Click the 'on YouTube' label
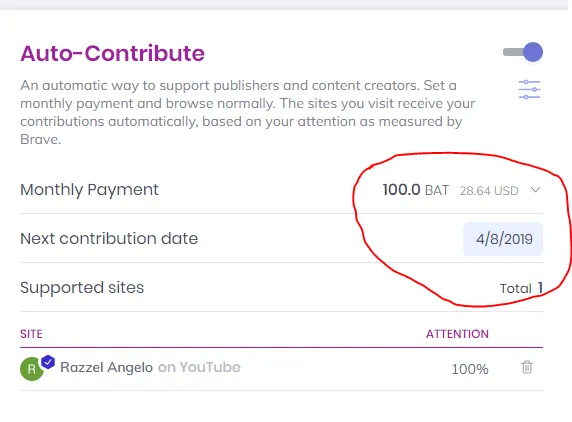The height and width of the screenshot is (422, 572). [199, 367]
